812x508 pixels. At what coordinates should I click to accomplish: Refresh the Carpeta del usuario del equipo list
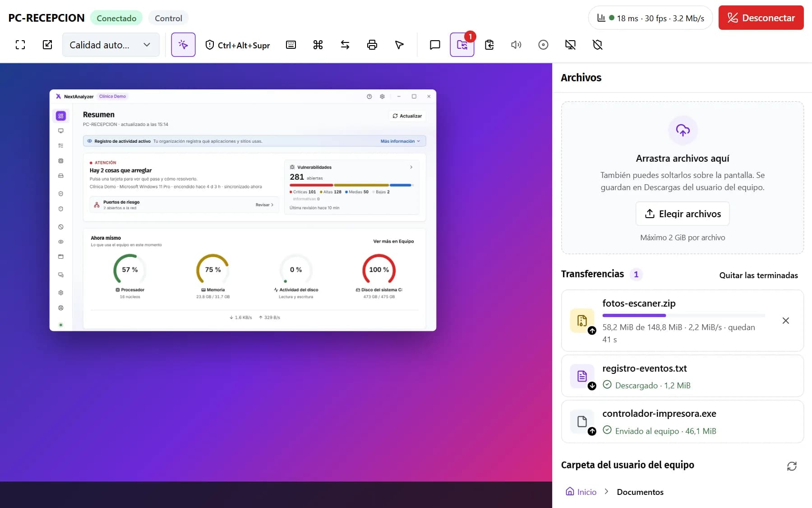[792, 466]
